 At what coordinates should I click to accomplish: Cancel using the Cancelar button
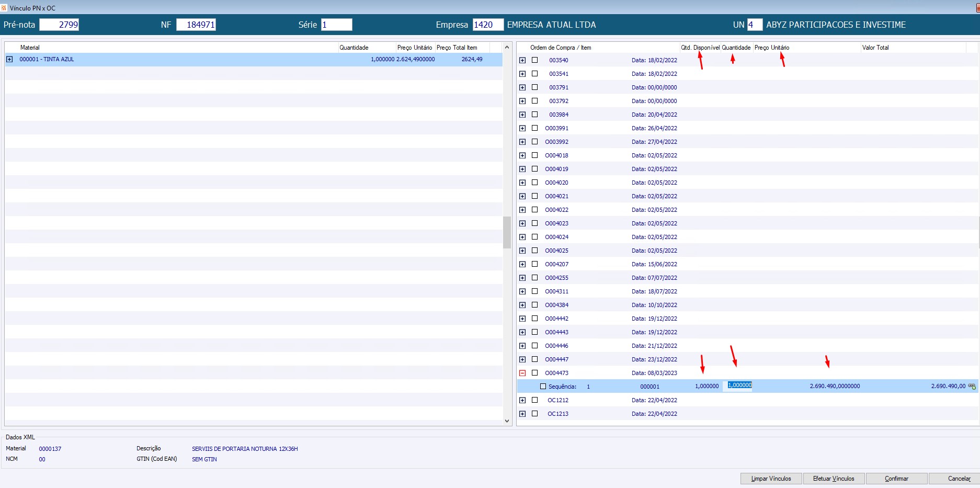pyautogui.click(x=954, y=479)
